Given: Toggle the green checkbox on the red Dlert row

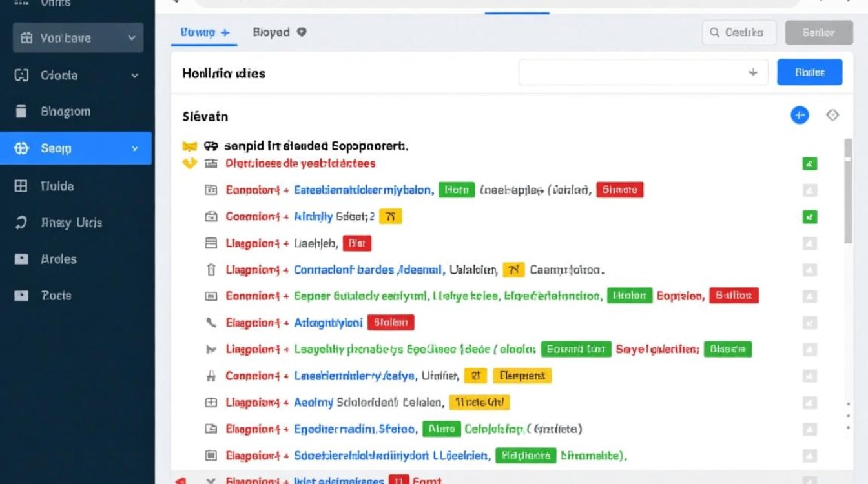Looking at the screenshot, I should pos(809,164).
